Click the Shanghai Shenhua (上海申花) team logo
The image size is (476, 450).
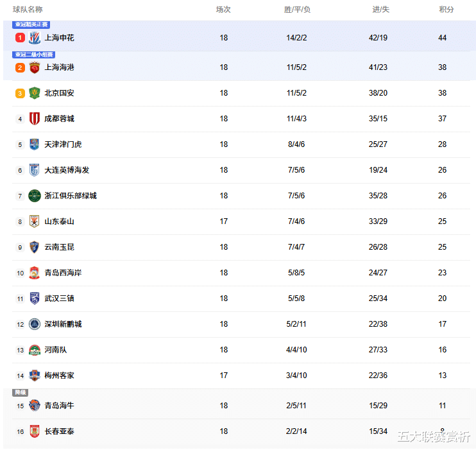coord(35,38)
